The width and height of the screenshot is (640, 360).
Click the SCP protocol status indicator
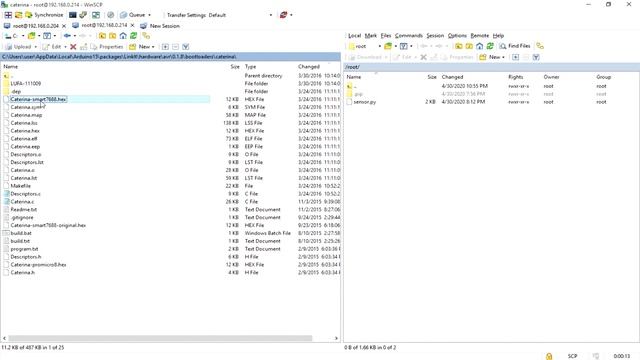click(572, 356)
